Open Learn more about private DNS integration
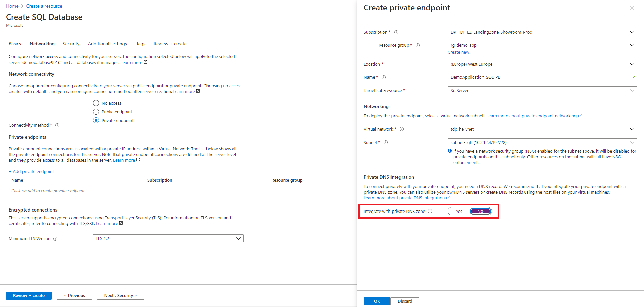This screenshot has height=307, width=644. pos(407,198)
